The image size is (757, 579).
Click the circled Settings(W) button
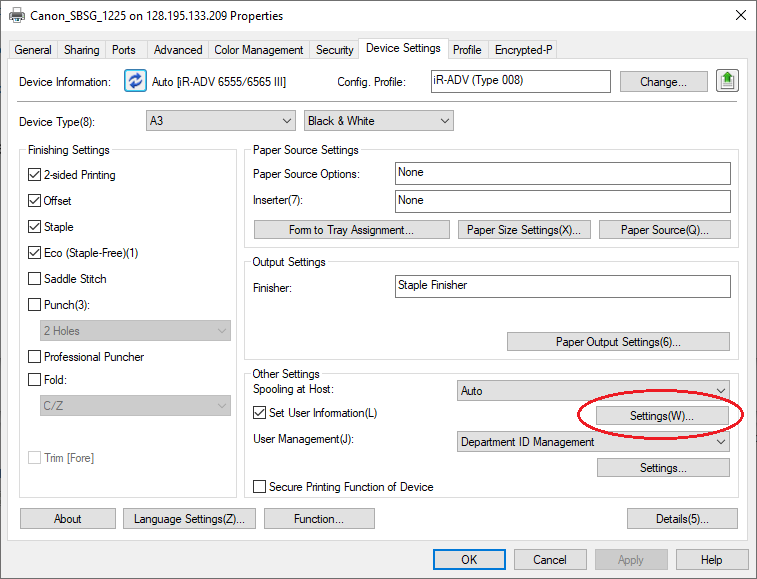[662, 416]
